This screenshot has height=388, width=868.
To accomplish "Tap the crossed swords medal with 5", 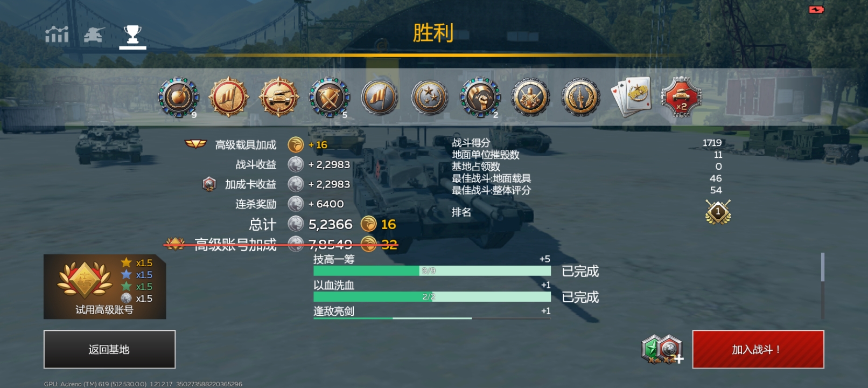I will (x=329, y=98).
